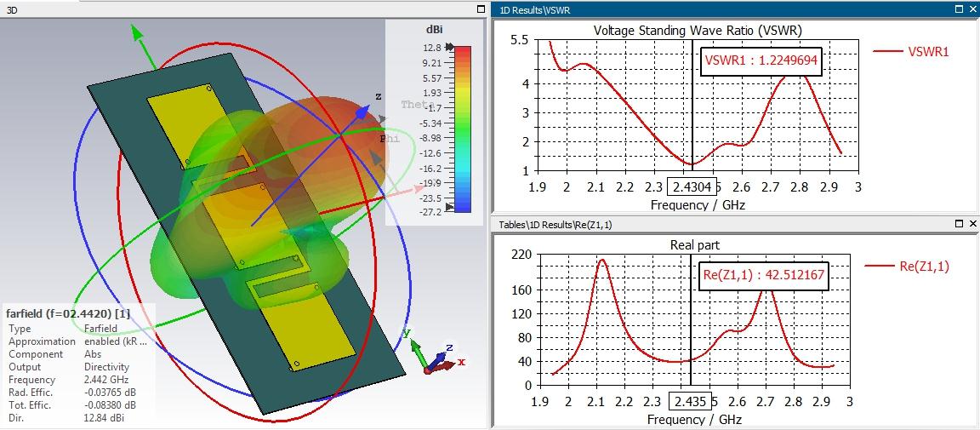Click the Frequency 2.442 GHz info row
The height and width of the screenshot is (430, 980).
coord(68,380)
